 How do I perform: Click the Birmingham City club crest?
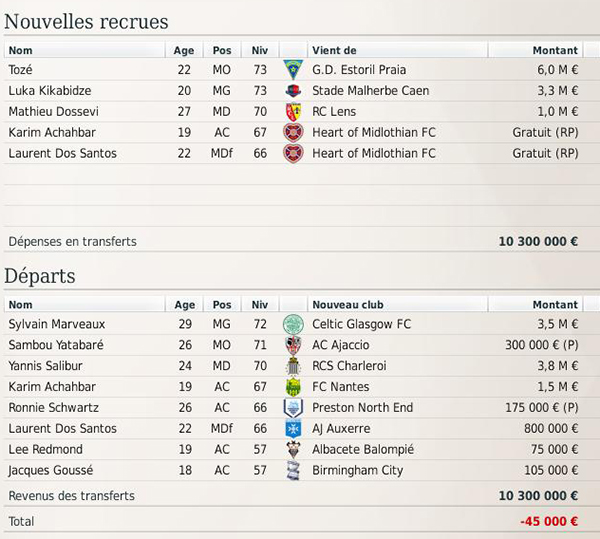(x=293, y=470)
